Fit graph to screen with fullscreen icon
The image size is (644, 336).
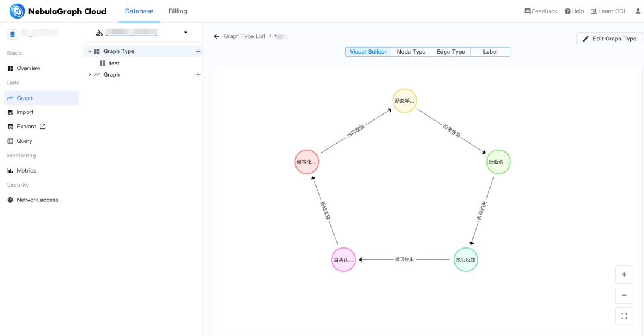[x=624, y=315]
